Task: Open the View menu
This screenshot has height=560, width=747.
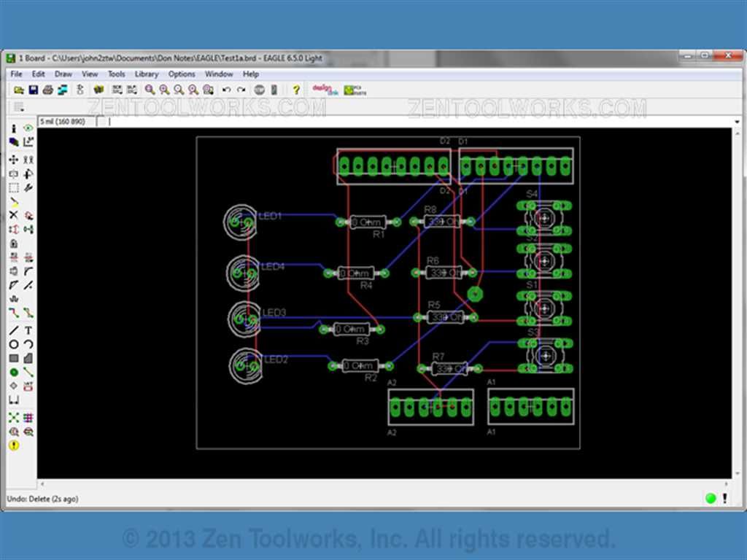Action: coord(90,74)
